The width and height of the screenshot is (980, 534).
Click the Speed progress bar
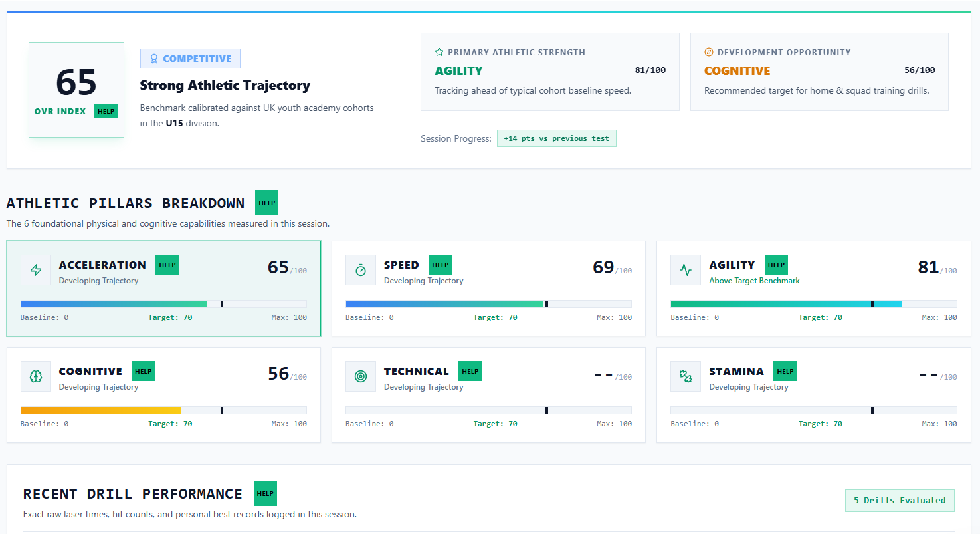[x=488, y=304]
